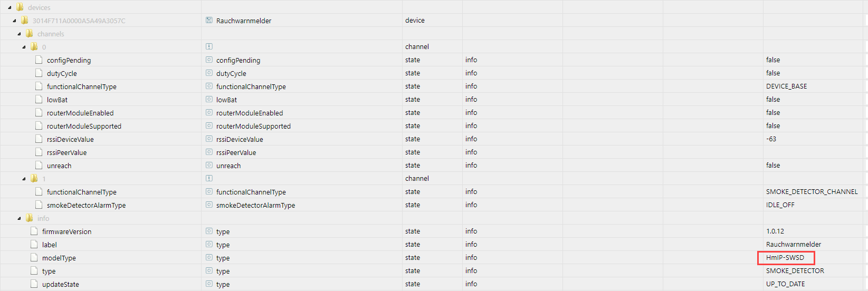Click file icon next to modelType
This screenshot has height=291, width=868.
(34, 258)
